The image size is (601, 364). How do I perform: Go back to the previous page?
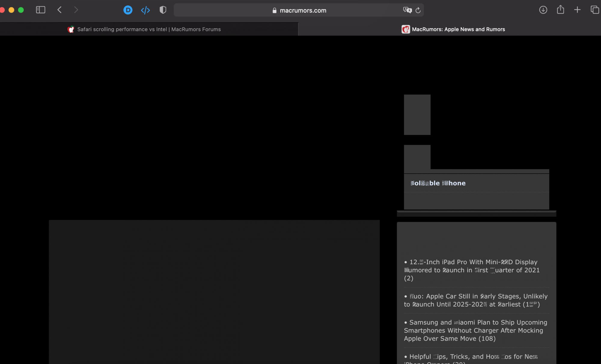coord(59,10)
